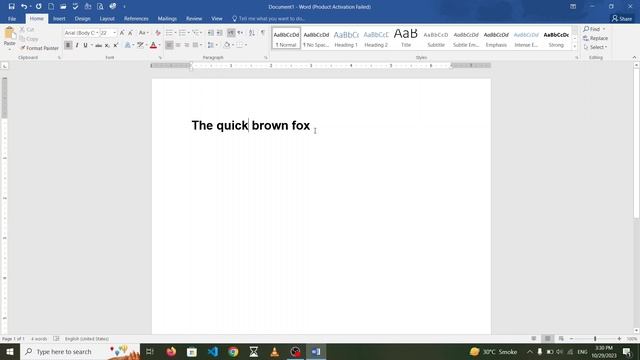
Task: Toggle Subscript formatting
Action: pyautogui.click(x=107, y=45)
